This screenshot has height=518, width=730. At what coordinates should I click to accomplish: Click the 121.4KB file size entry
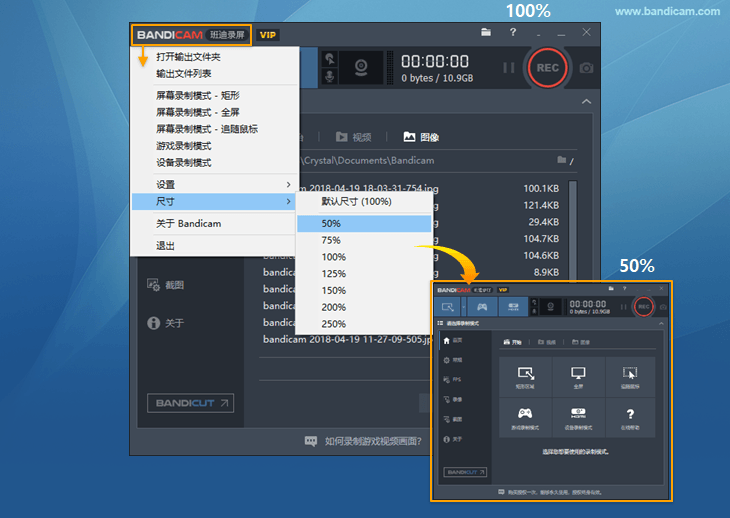coord(541,205)
